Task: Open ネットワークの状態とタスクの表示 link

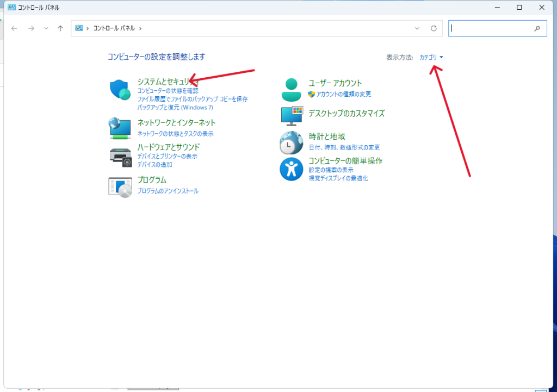Action: (175, 134)
